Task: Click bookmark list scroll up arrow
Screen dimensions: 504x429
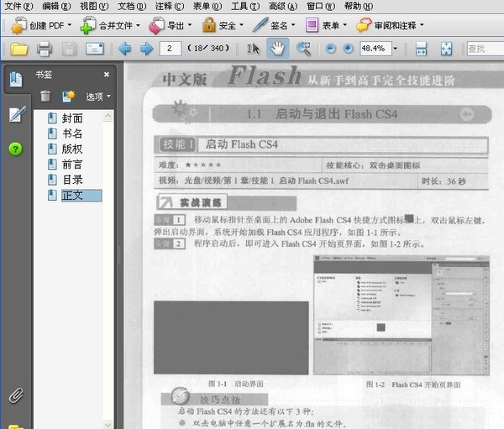Action: 108,116
